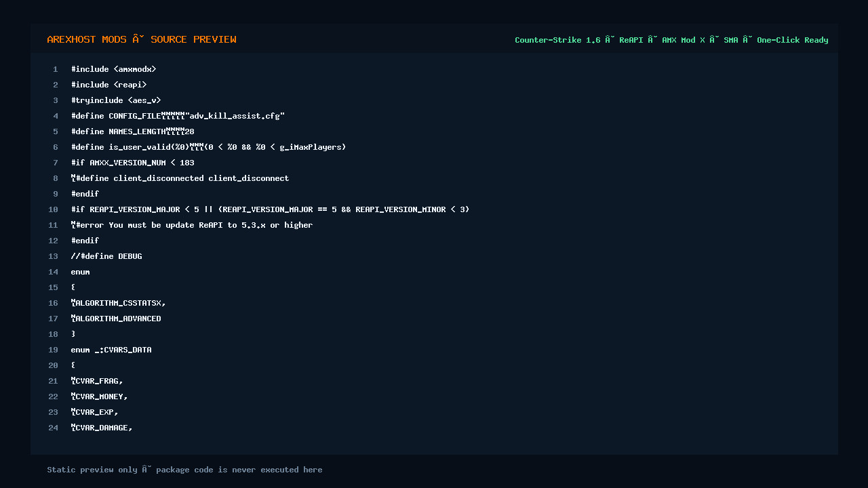Select the "#if REAPI_VERSION_MAJOR < 5" line

pyautogui.click(x=270, y=209)
